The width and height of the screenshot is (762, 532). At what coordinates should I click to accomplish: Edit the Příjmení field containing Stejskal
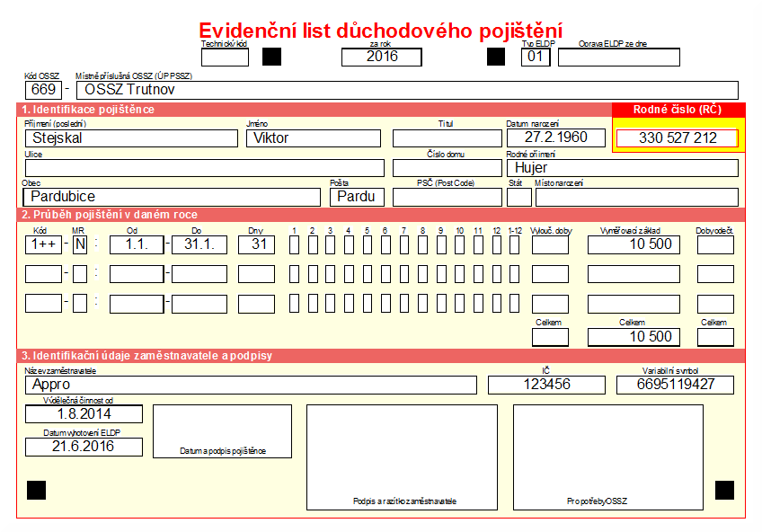click(x=131, y=138)
